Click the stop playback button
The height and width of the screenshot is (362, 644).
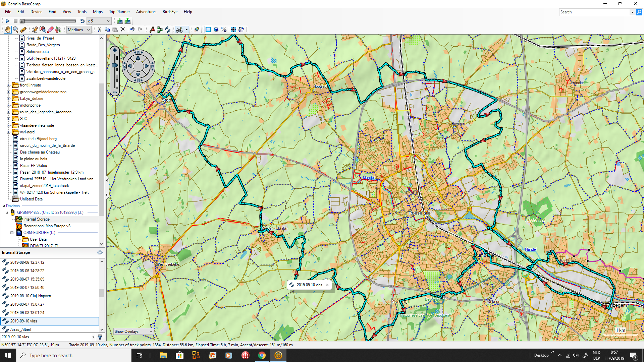(15, 21)
